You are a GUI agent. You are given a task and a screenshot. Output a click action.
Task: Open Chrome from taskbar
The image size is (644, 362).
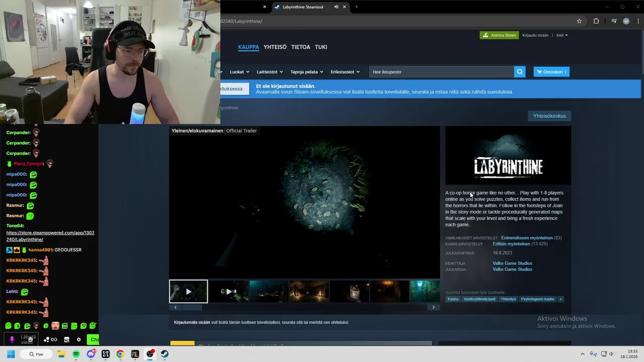tap(120, 354)
